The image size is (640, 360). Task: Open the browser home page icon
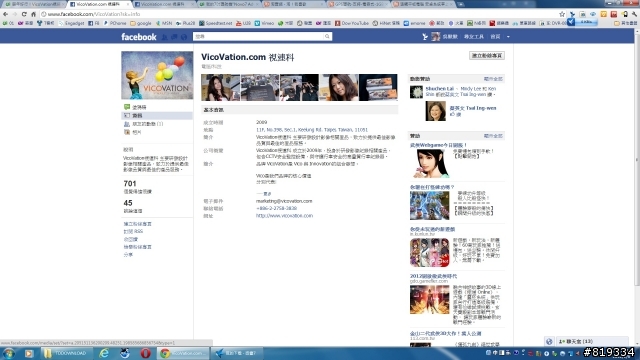[x=33, y=14]
